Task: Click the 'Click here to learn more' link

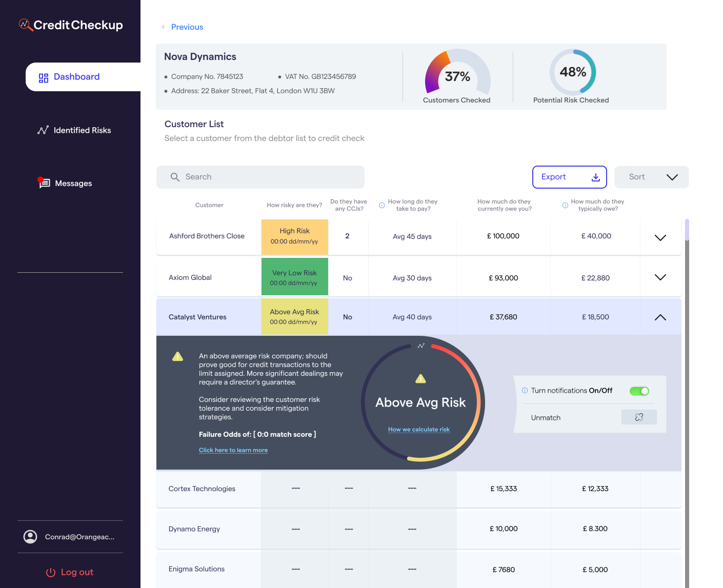Action: 233,450
